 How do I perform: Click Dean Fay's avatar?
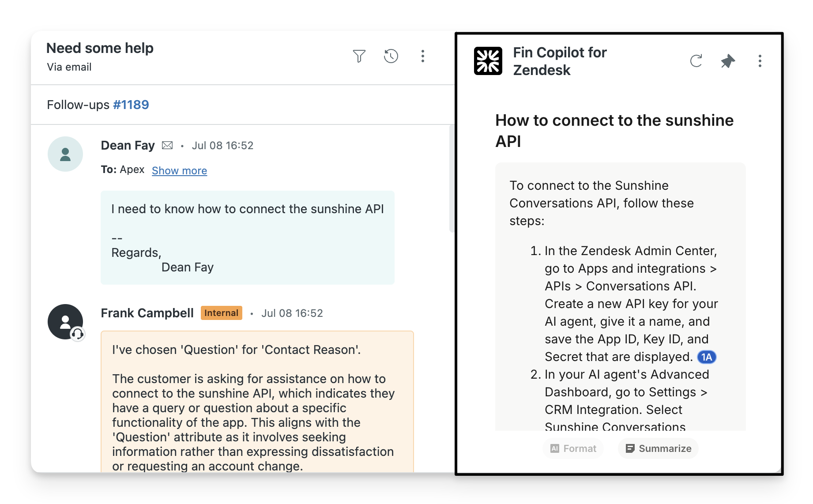coord(65,154)
